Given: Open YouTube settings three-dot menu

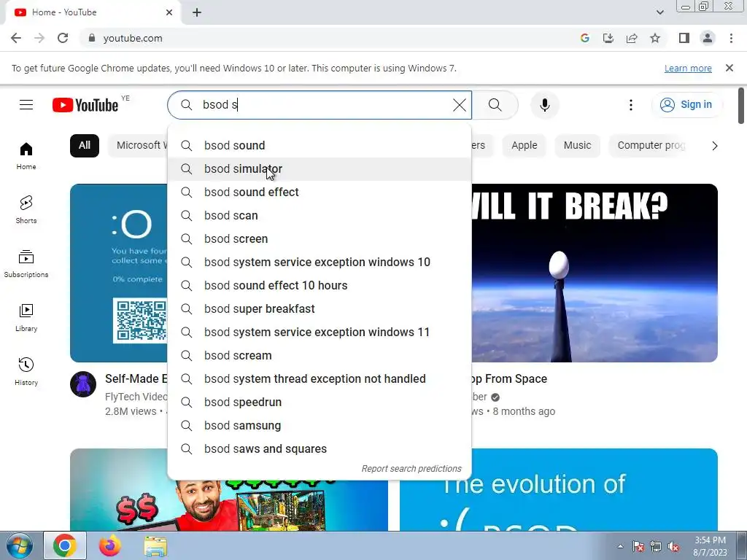Looking at the screenshot, I should [631, 105].
